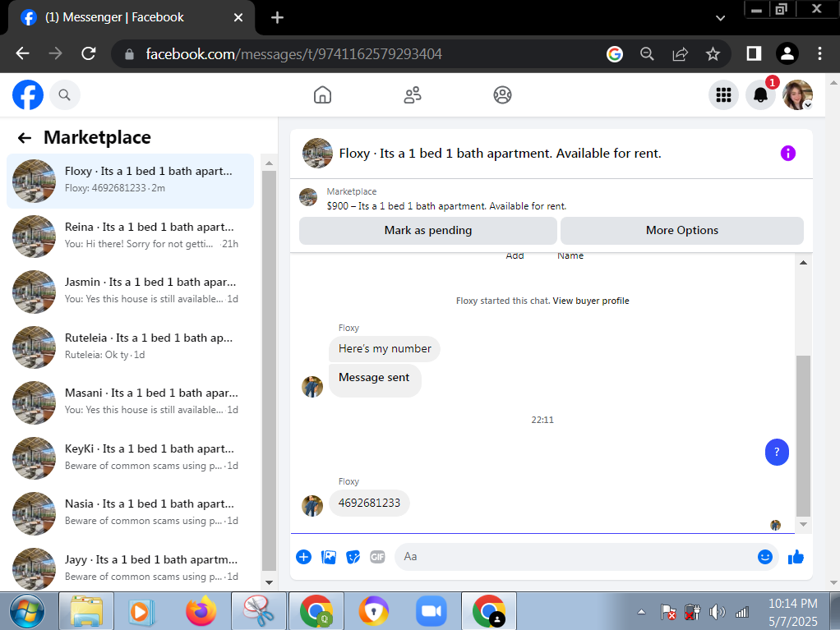Click Floxy's avatar beside the phone number
This screenshot has width=840, height=630.
point(312,506)
